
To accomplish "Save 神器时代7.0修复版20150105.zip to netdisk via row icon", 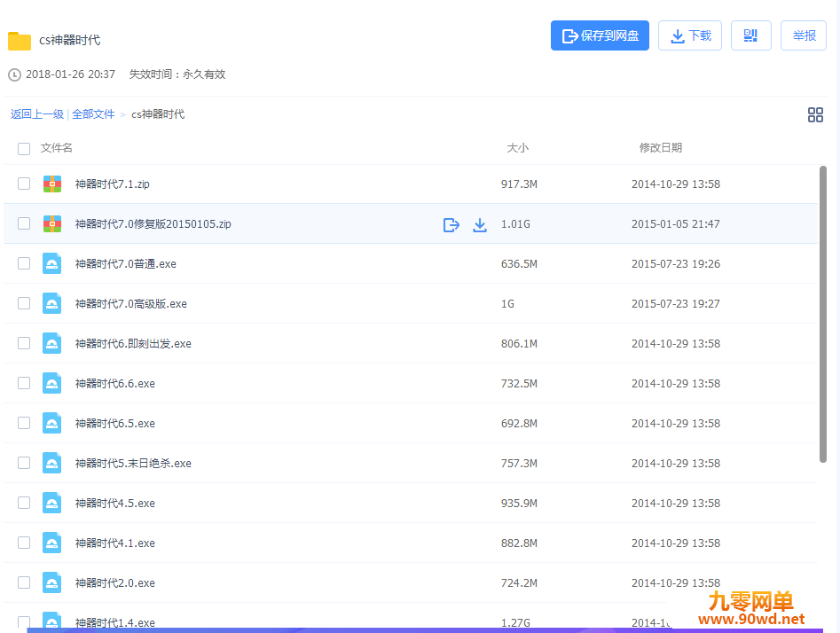I will (451, 225).
